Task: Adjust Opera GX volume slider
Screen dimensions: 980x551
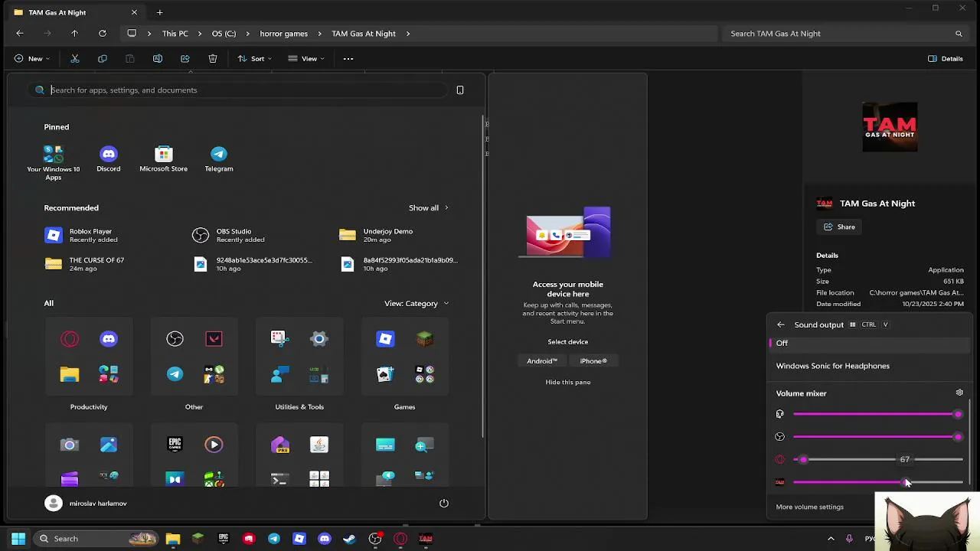Action: pos(878,460)
